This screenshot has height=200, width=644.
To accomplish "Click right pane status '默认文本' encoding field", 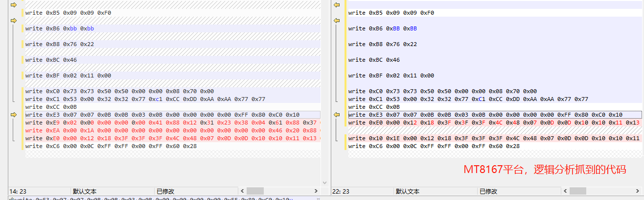I will [x=408, y=191].
